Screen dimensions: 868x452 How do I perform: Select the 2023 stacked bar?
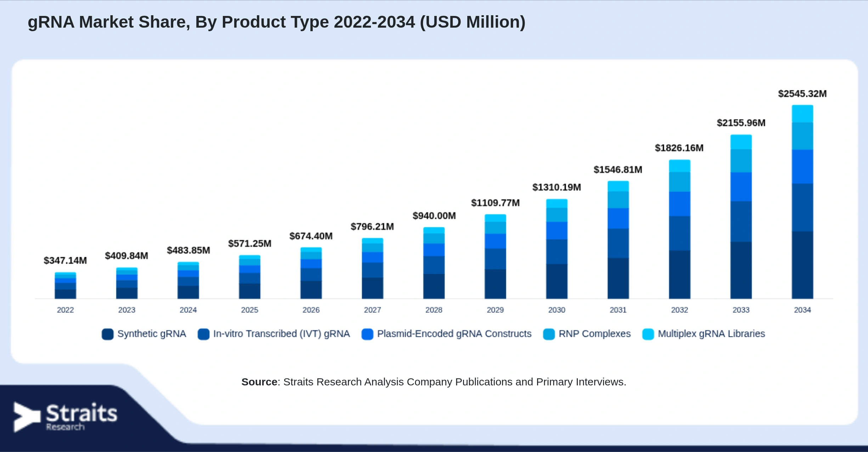pyautogui.click(x=127, y=283)
